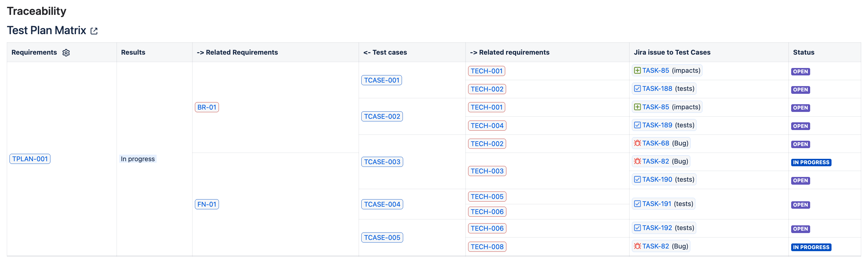This screenshot has width=868, height=266.
Task: Open the Requirements column settings gear
Action: click(66, 53)
